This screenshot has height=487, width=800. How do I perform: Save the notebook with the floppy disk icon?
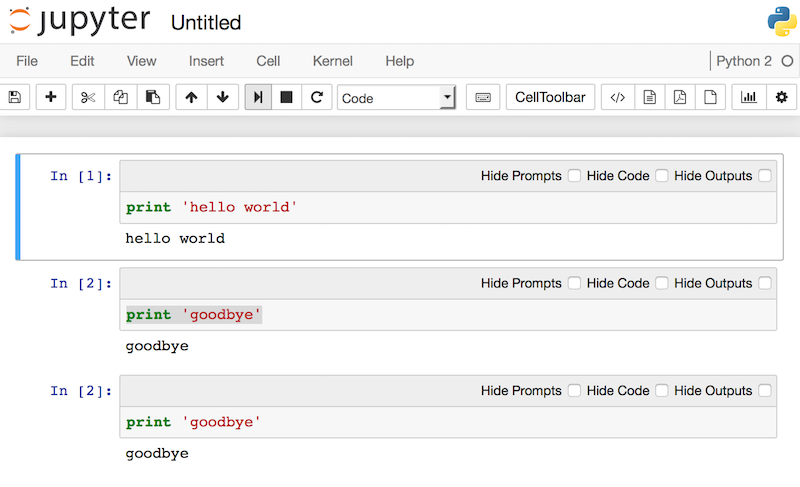tap(15, 97)
